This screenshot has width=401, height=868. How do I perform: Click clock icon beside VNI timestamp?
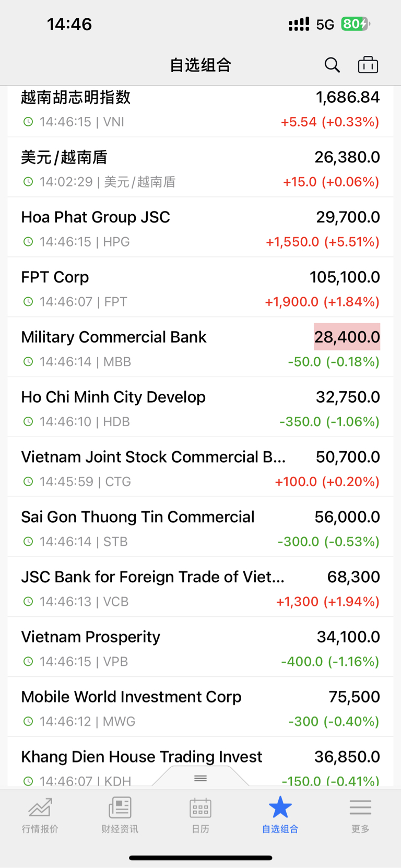click(28, 122)
